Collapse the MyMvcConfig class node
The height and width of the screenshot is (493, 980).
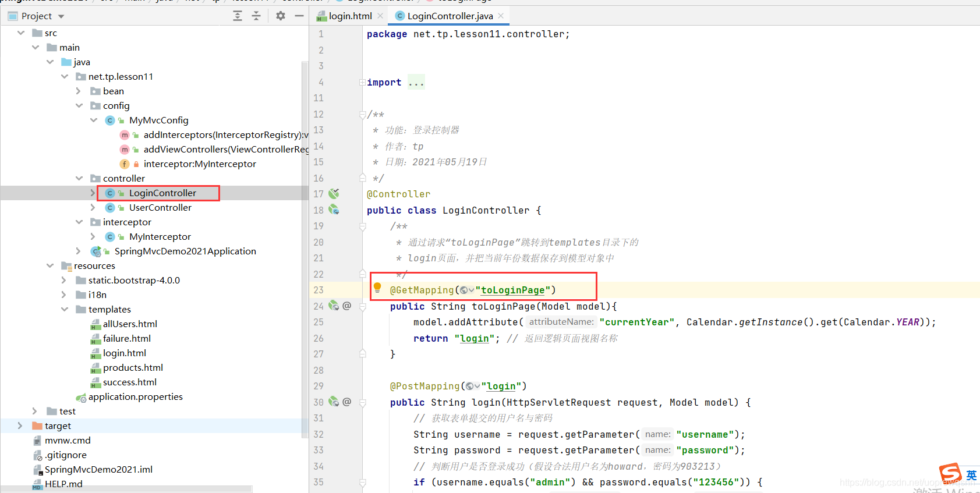click(94, 120)
